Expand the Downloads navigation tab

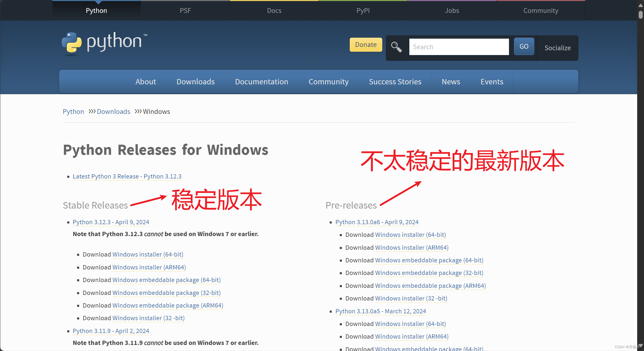(196, 81)
